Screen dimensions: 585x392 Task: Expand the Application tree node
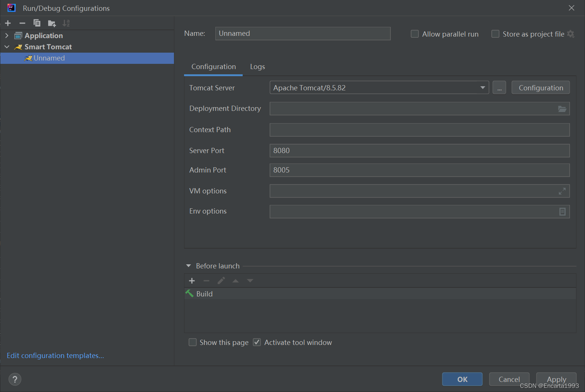(x=7, y=35)
